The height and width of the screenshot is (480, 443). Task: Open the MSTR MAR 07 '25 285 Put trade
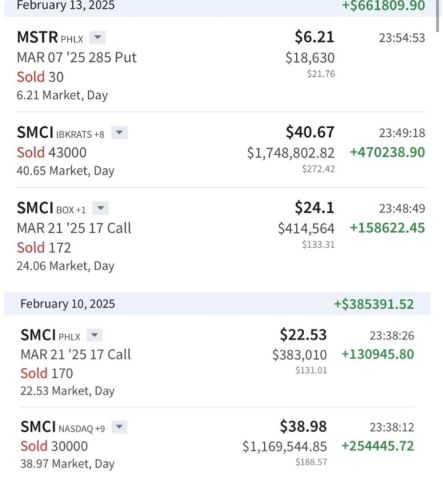221,65
